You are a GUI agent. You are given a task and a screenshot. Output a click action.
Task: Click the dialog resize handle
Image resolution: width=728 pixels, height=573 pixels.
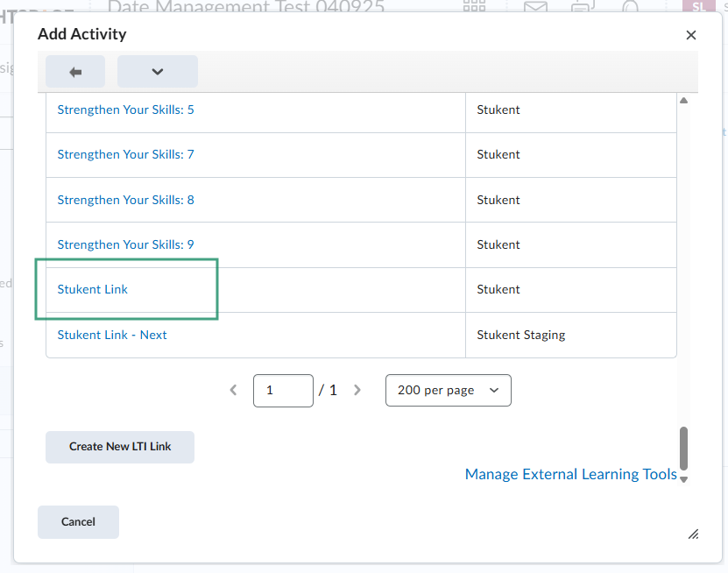(x=693, y=534)
